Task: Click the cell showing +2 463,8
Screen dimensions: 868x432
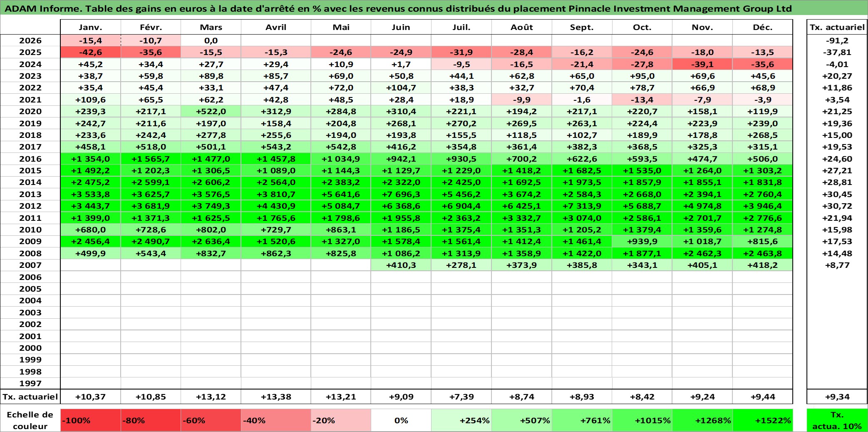Action: pos(762,253)
